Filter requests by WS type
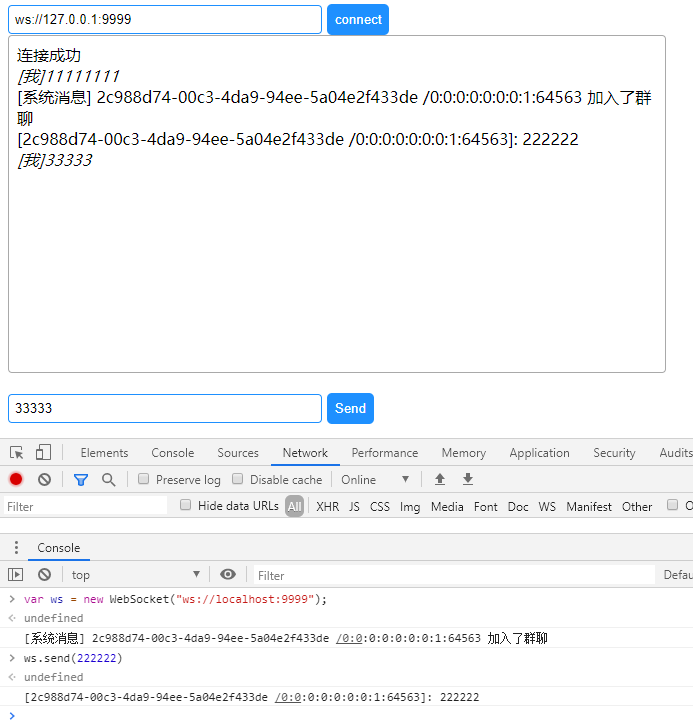 pyautogui.click(x=547, y=507)
